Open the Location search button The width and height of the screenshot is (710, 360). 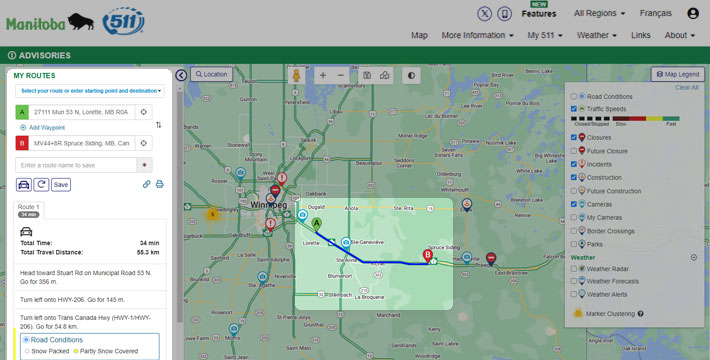[x=211, y=74]
